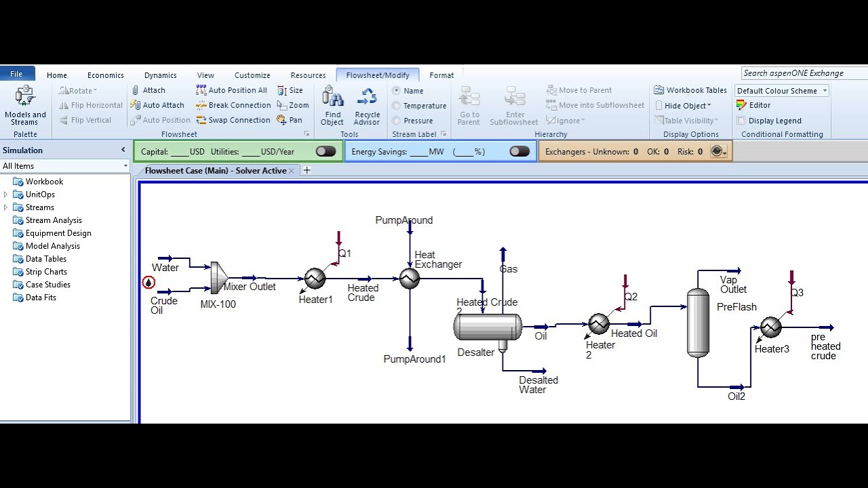The width and height of the screenshot is (868, 488).
Task: Expand the Streams tree node
Action: (x=6, y=207)
